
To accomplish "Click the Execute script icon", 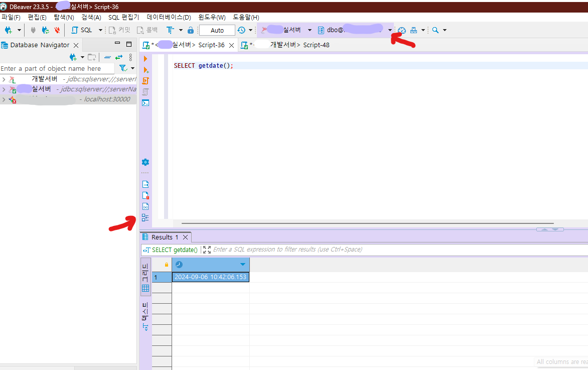I will pyautogui.click(x=145, y=81).
